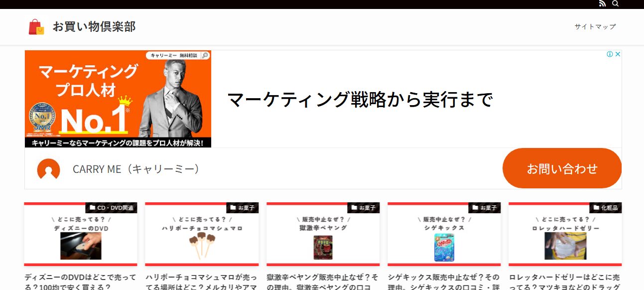Viewport: 644px width, 290px height.
Task: Open the 獄激辛ペヤング article thumbnail
Action: pos(323,234)
